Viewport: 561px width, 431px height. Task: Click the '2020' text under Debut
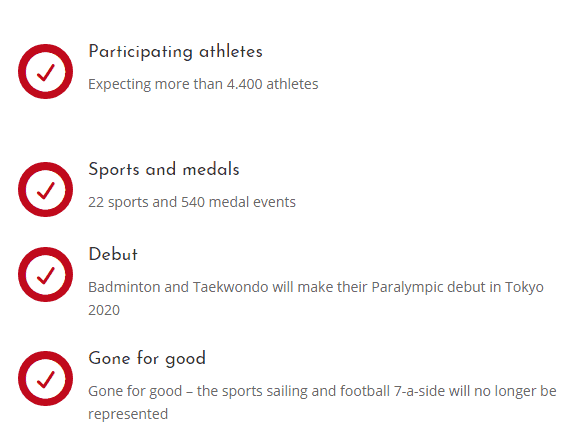pyautogui.click(x=104, y=310)
